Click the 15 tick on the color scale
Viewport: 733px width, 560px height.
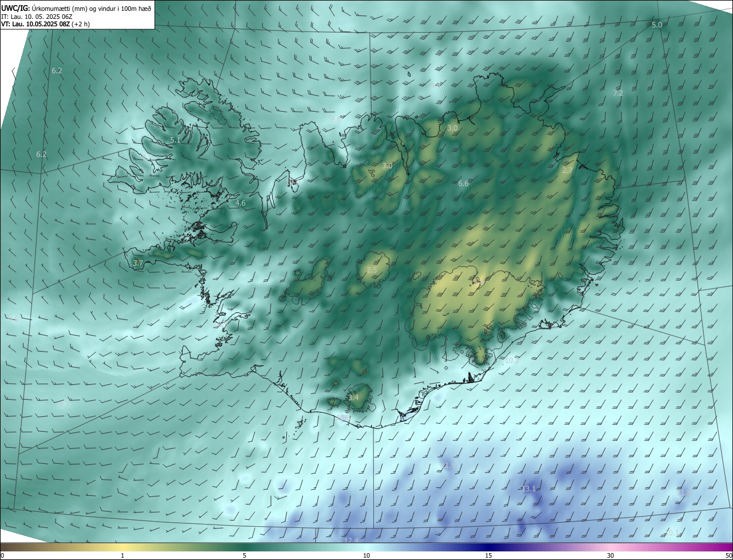(x=488, y=555)
